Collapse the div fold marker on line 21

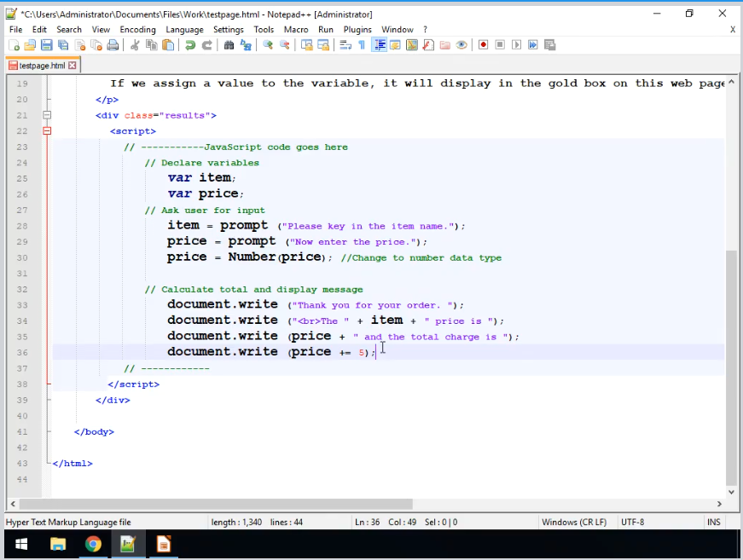point(47,115)
